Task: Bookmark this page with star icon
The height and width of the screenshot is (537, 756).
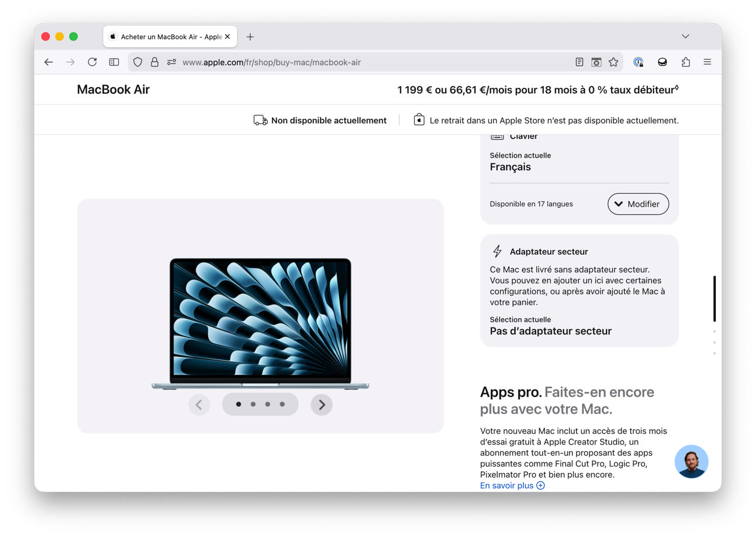Action: pyautogui.click(x=613, y=62)
